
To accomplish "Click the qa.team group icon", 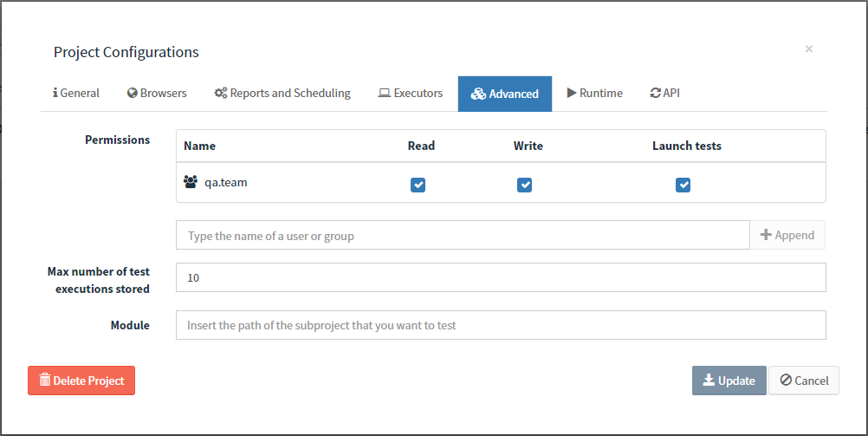I will coord(191,182).
